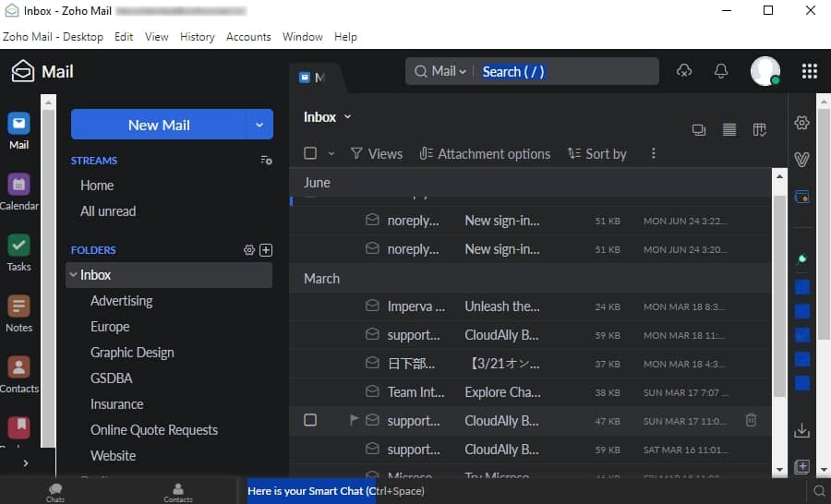This screenshot has height=504, width=831.
Task: Open the red Bookmarks app icon
Action: pyautogui.click(x=18, y=427)
